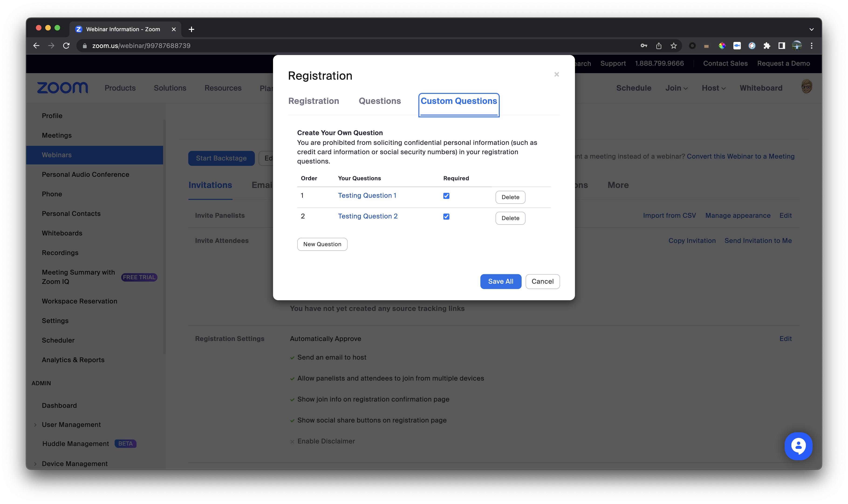Reload the page
The width and height of the screenshot is (848, 504).
point(66,45)
